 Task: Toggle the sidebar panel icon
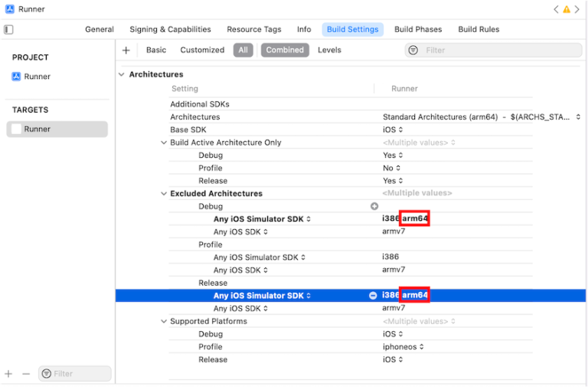(x=8, y=30)
